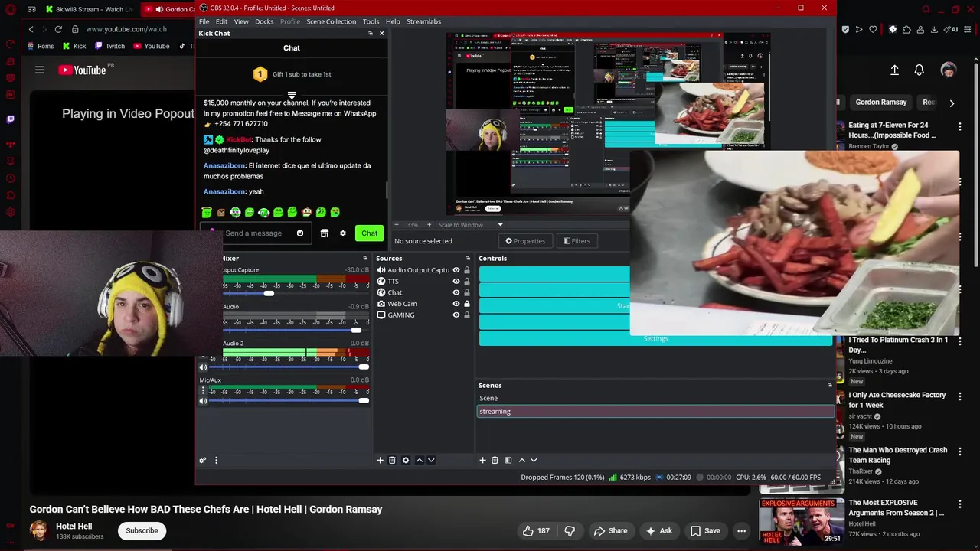This screenshot has width=980, height=551.
Task: Lock the GAMING source
Action: coord(467,315)
